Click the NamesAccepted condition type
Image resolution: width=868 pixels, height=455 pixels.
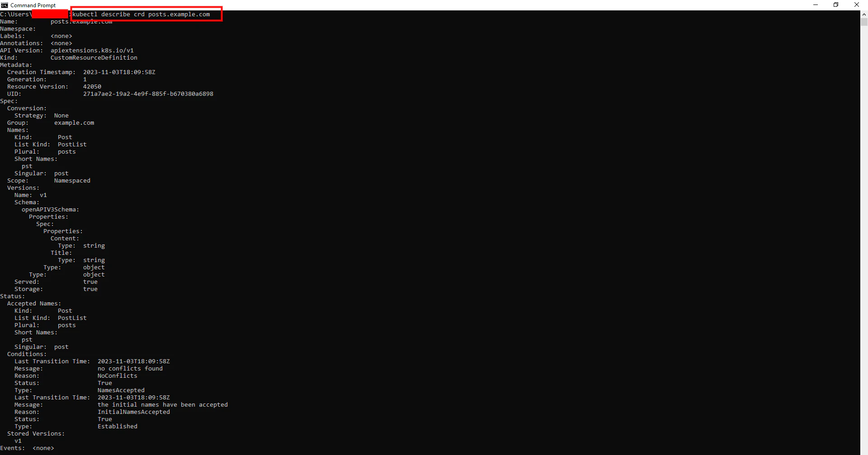(121, 390)
